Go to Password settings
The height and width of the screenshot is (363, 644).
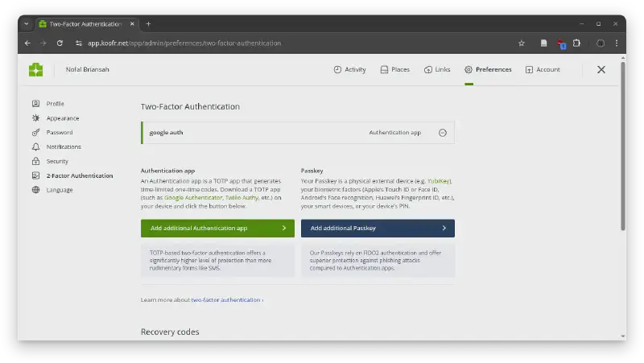[59, 132]
